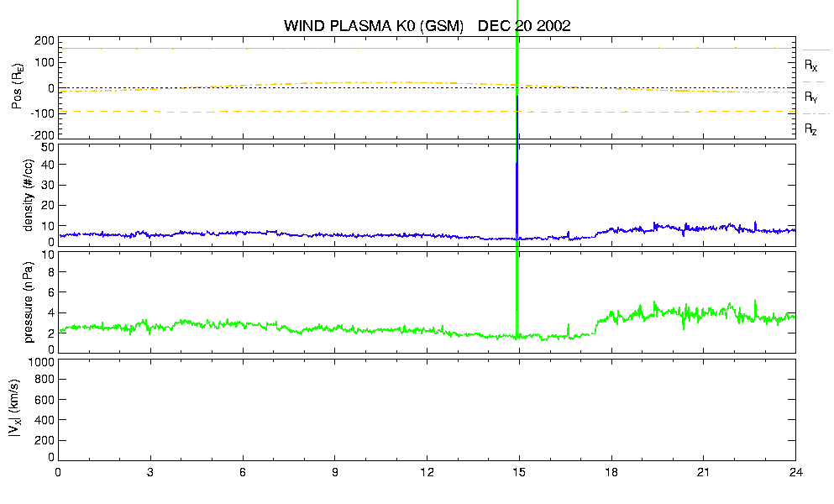Screen dimensions: 834x504
Task: Click the x-axis hour tick label 21
Action: pyautogui.click(x=704, y=473)
